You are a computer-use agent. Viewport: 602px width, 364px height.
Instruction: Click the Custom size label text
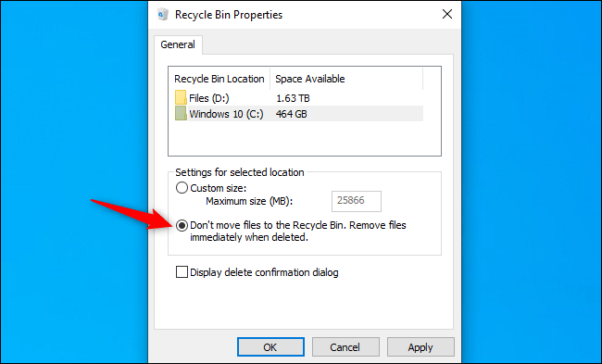[x=218, y=188]
